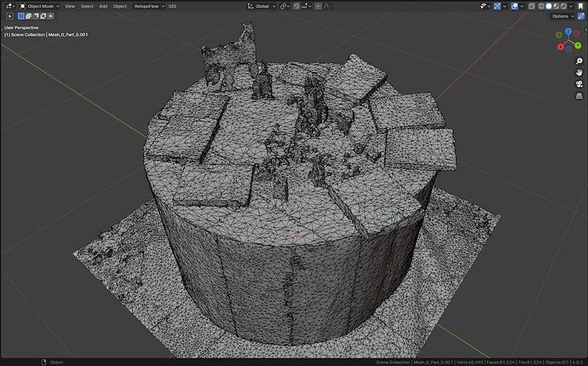
Task: Click the negative X axis gizmo circle
Action: click(576, 34)
